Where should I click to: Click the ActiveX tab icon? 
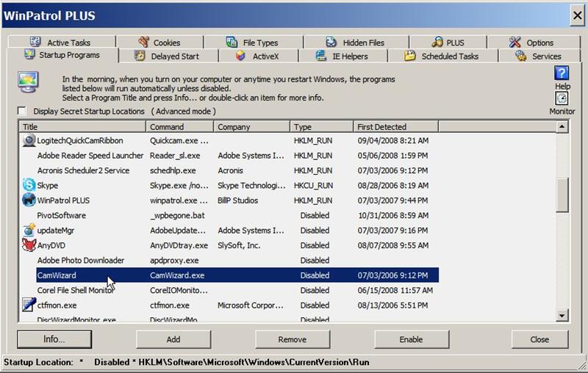240,56
